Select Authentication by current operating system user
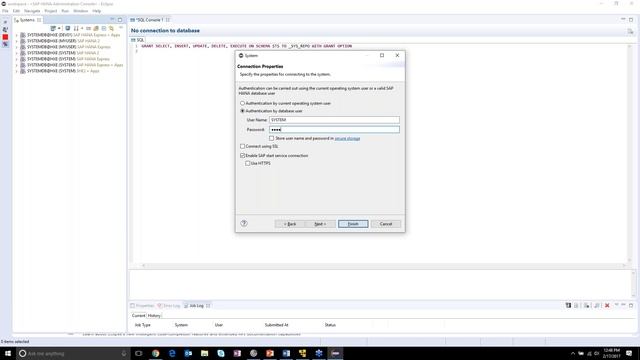Image resolution: width=640 pixels, height=360 pixels. click(x=242, y=103)
